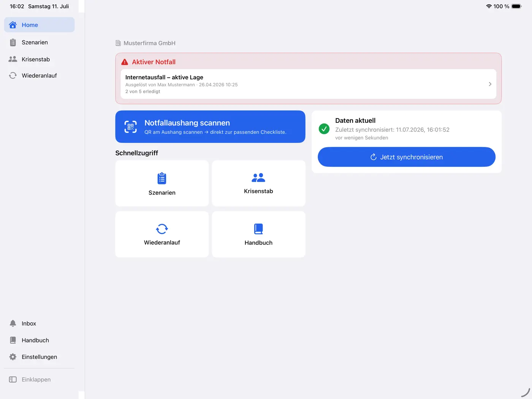Screen dimensions: 532x399
Task: Open Szenarien from the sidebar menu
Action: (x=39, y=42)
